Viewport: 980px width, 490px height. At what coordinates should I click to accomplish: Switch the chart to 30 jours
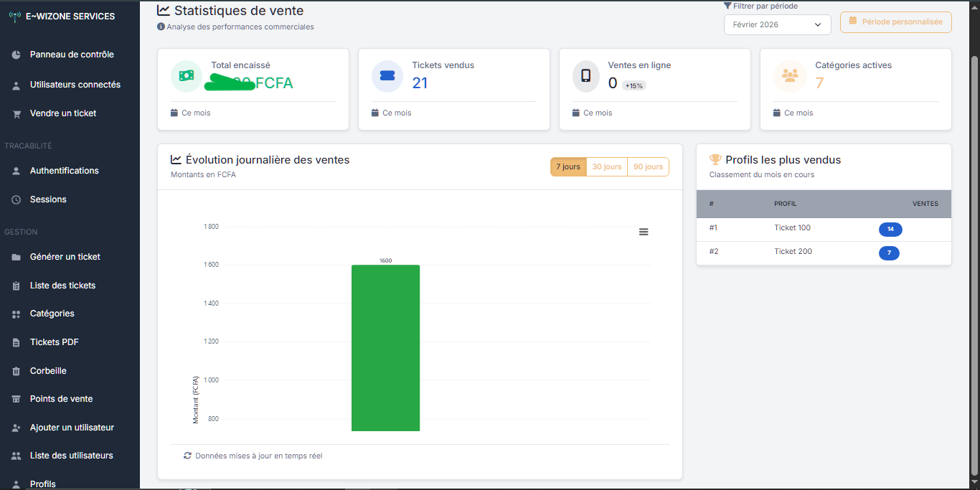point(607,167)
